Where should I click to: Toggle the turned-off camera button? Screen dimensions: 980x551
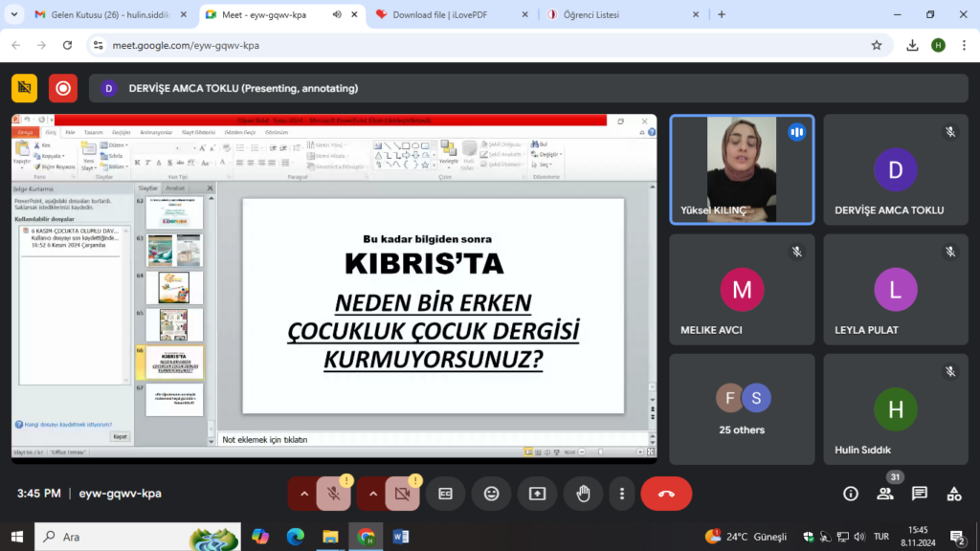point(402,494)
